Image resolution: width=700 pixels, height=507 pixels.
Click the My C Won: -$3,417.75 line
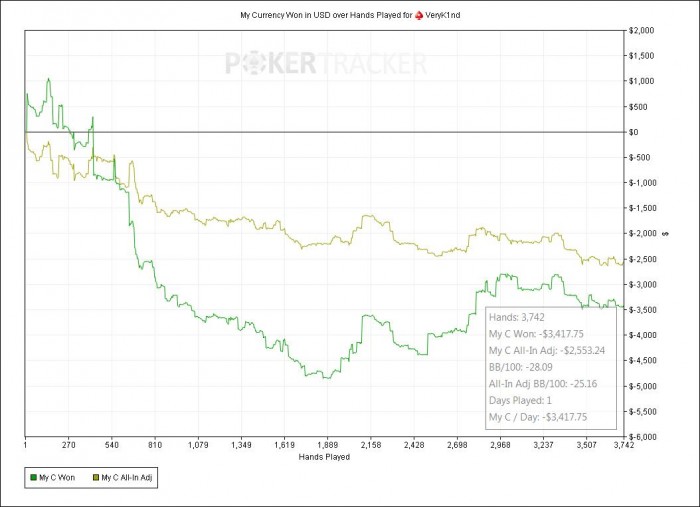pos(536,334)
